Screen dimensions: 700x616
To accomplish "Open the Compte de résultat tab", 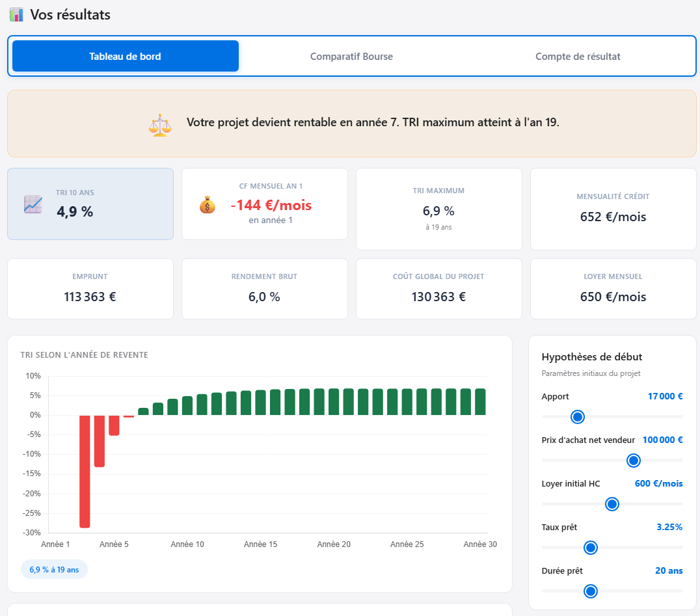I will [x=577, y=56].
